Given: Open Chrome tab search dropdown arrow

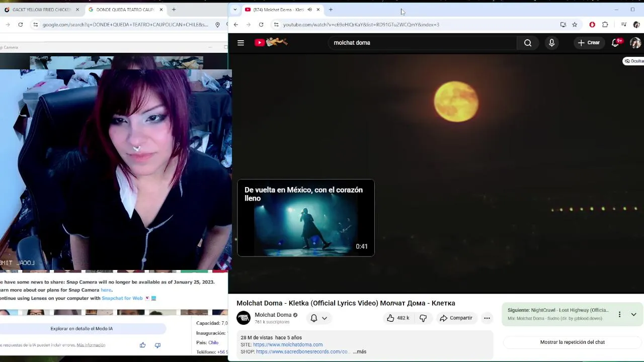Looking at the screenshot, I should (x=235, y=10).
